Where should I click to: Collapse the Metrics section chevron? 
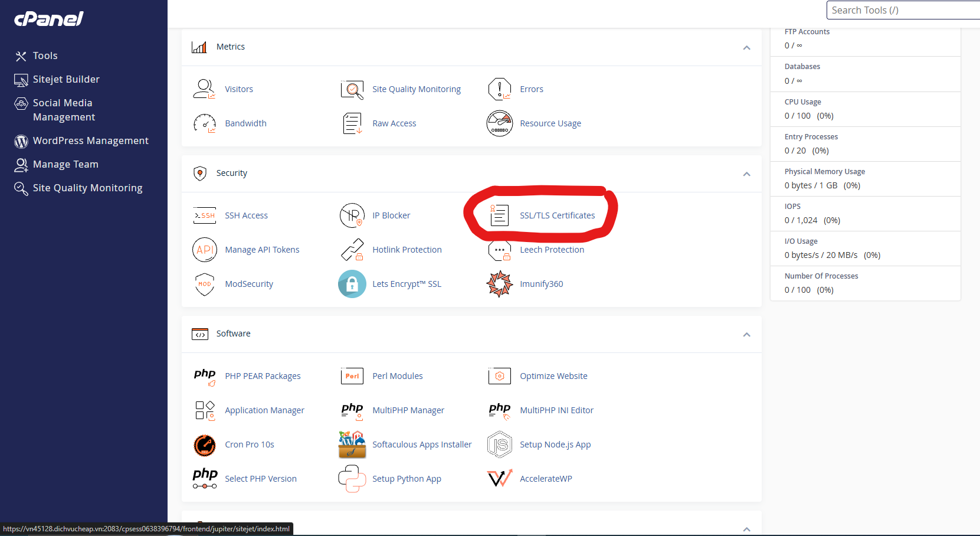pyautogui.click(x=746, y=48)
